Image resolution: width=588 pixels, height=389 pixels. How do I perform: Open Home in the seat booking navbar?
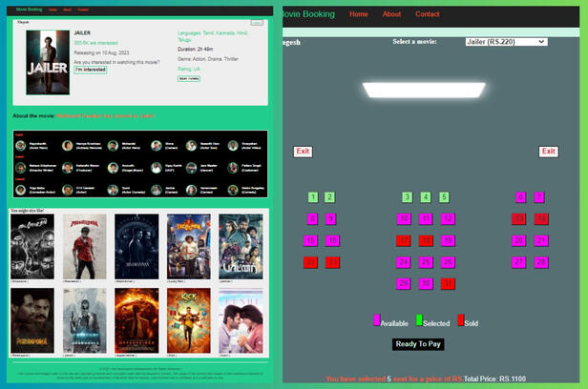click(359, 14)
